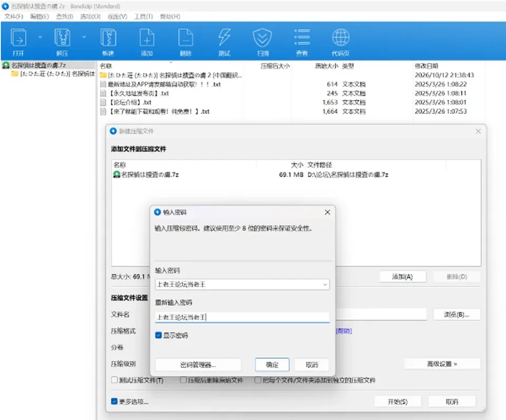Click the 浏览(B)... browse button
This screenshot has height=420, width=506.
point(456,315)
